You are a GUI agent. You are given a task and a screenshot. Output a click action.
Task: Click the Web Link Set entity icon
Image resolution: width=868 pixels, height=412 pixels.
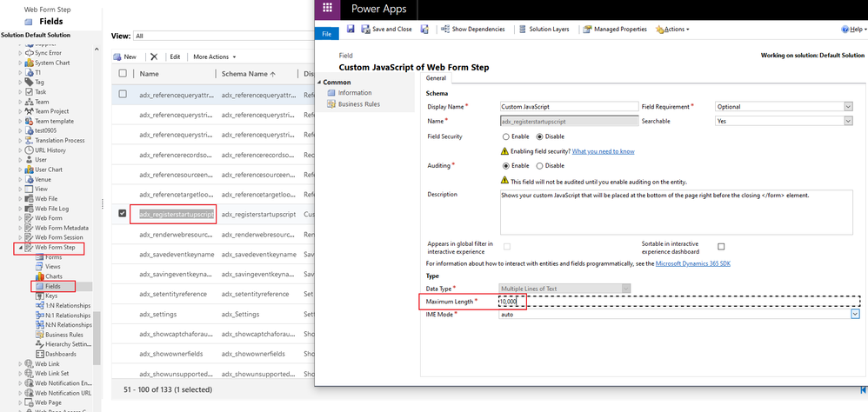tap(30, 373)
